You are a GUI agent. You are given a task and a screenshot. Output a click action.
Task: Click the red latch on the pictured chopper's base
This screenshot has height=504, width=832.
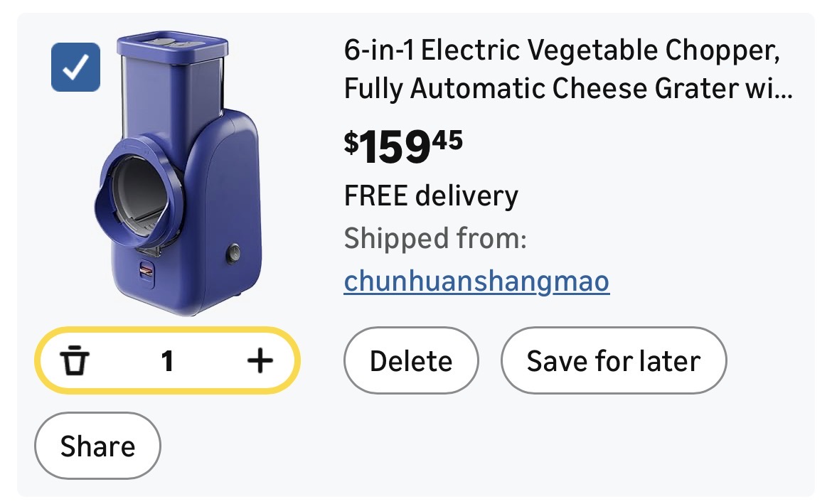click(x=147, y=272)
